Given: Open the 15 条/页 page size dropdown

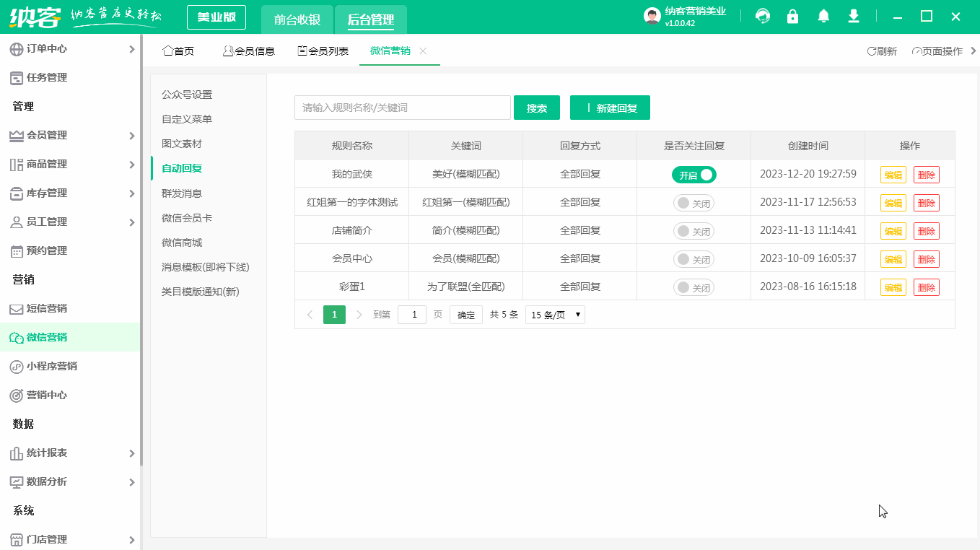Looking at the screenshot, I should click(554, 315).
